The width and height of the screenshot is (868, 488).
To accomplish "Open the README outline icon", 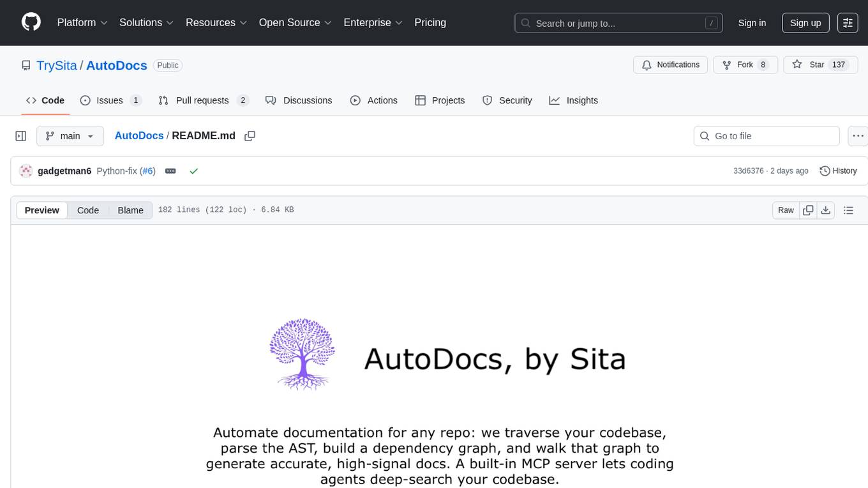I will click(x=848, y=210).
